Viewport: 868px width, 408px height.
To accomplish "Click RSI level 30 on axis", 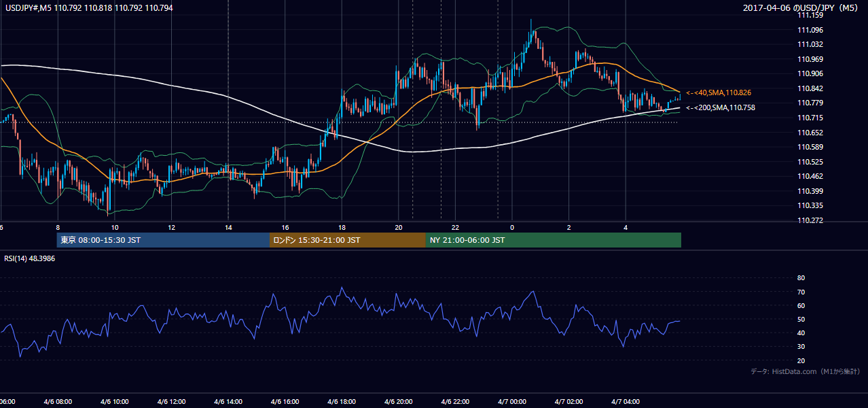I will tap(801, 347).
